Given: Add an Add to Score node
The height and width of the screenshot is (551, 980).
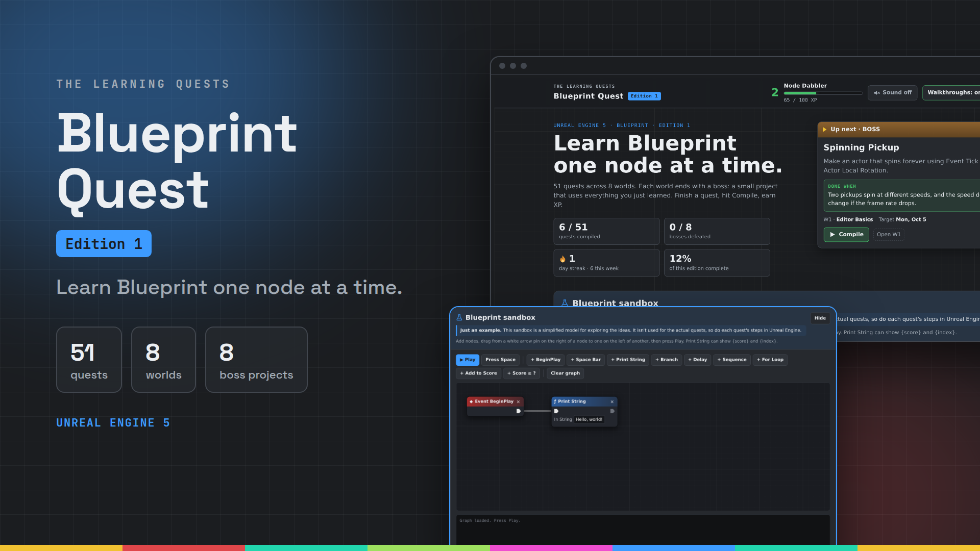Looking at the screenshot, I should [x=478, y=373].
